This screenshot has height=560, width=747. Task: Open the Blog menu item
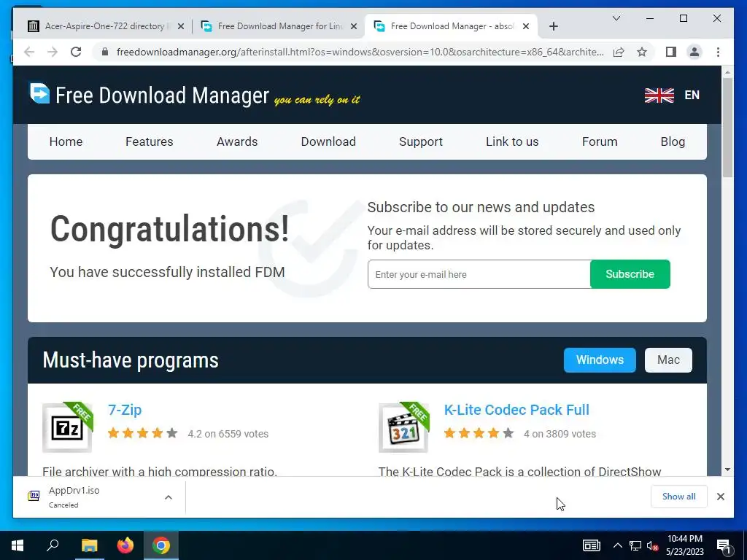coord(673,141)
